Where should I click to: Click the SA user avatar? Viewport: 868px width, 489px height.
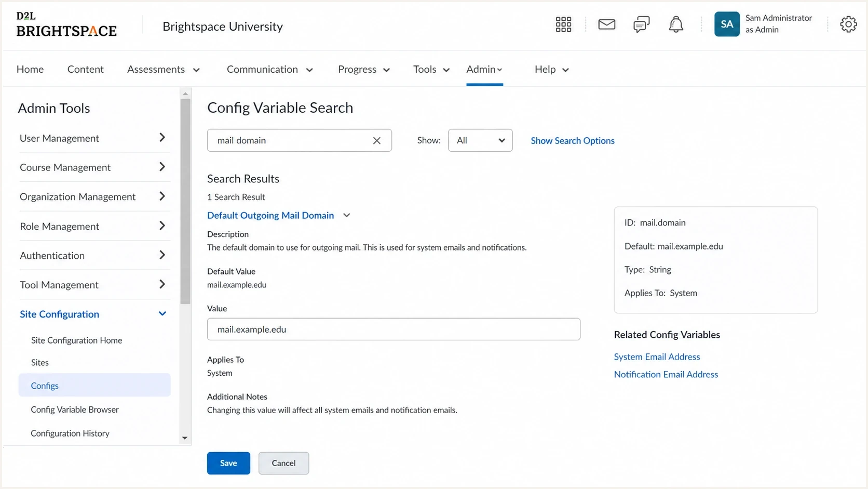tap(727, 24)
